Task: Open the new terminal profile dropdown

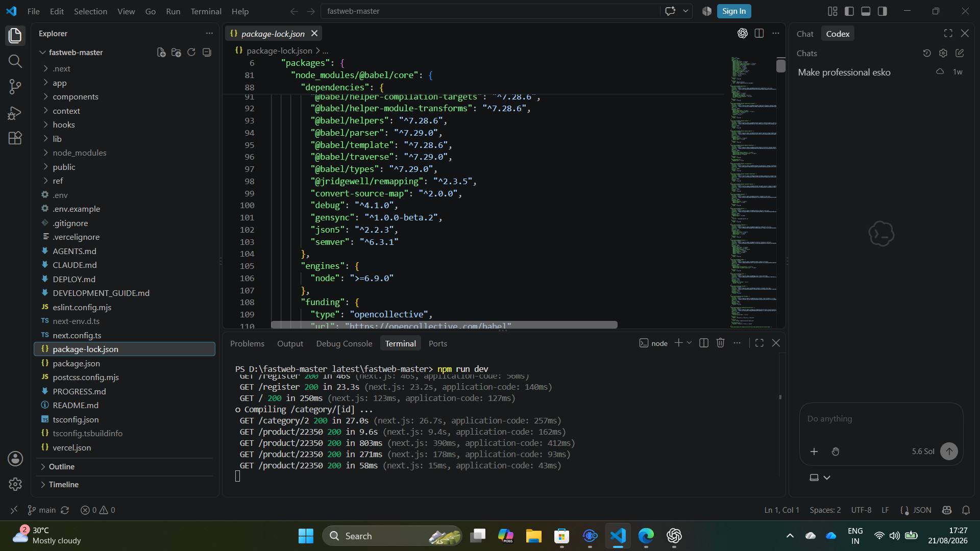Action: point(689,343)
